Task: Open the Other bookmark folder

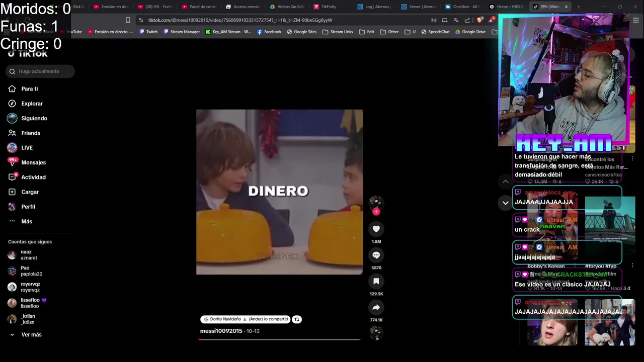Action: pyautogui.click(x=389, y=32)
